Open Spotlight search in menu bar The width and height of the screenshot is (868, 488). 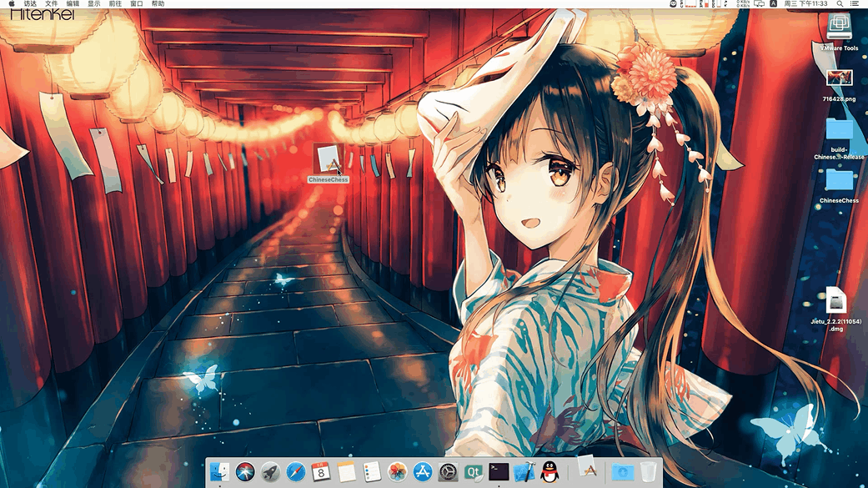pyautogui.click(x=840, y=4)
